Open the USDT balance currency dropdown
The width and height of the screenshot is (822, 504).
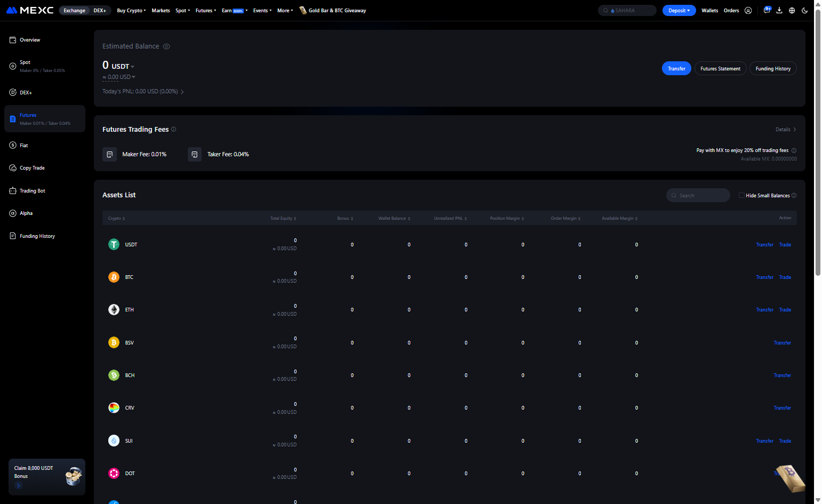123,67
